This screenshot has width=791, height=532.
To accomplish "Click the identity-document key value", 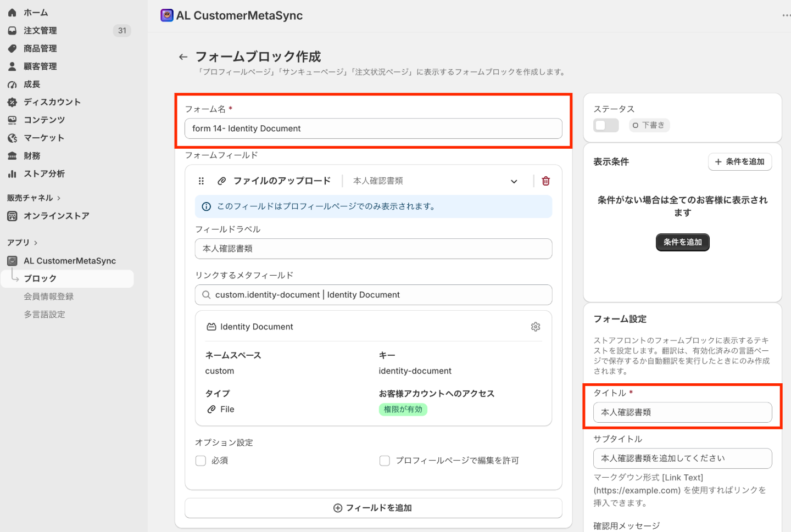I will point(415,371).
